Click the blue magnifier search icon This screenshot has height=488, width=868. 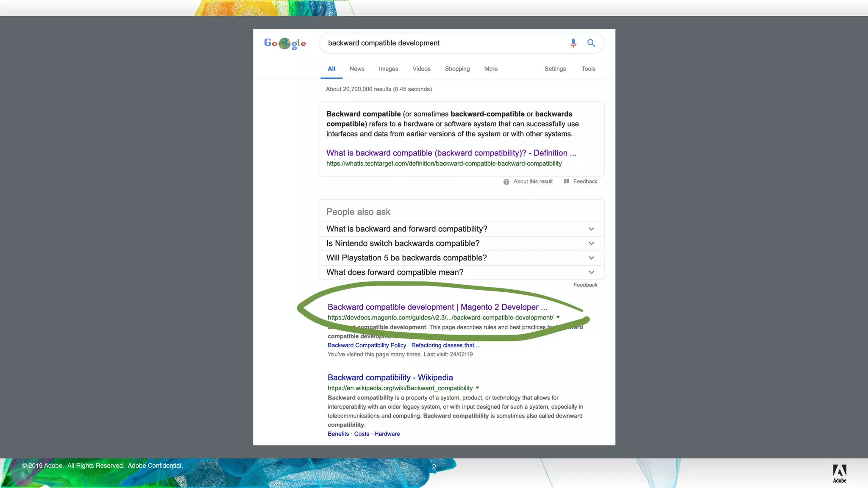[591, 43]
